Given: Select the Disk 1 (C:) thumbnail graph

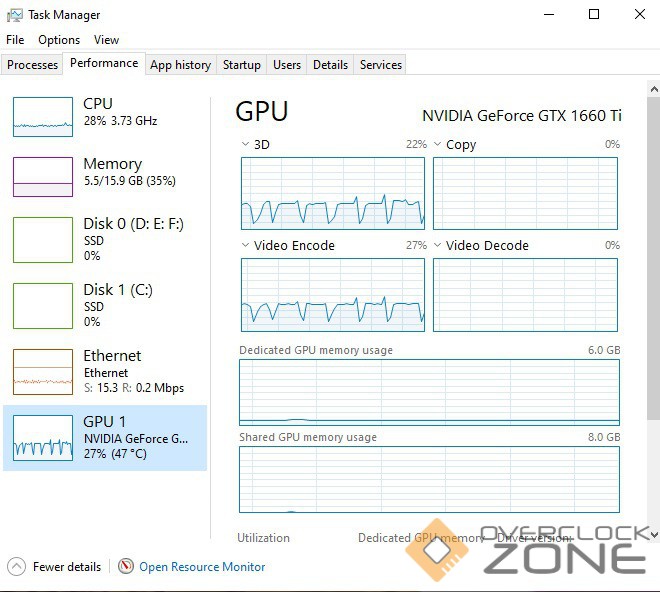Looking at the screenshot, I should coord(43,305).
